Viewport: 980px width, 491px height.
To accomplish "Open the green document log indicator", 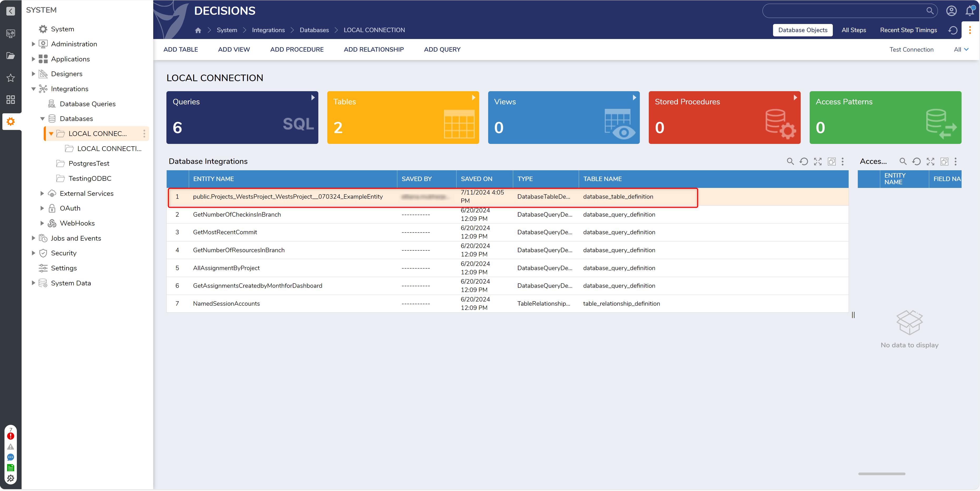I will 11,468.
